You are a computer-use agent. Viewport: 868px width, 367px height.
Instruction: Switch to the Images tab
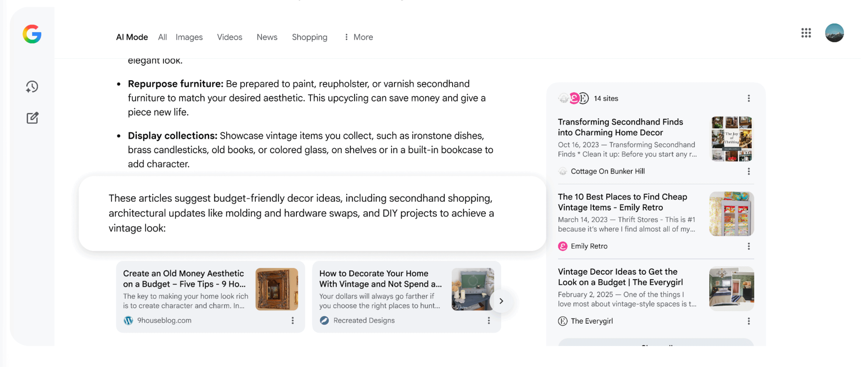189,37
